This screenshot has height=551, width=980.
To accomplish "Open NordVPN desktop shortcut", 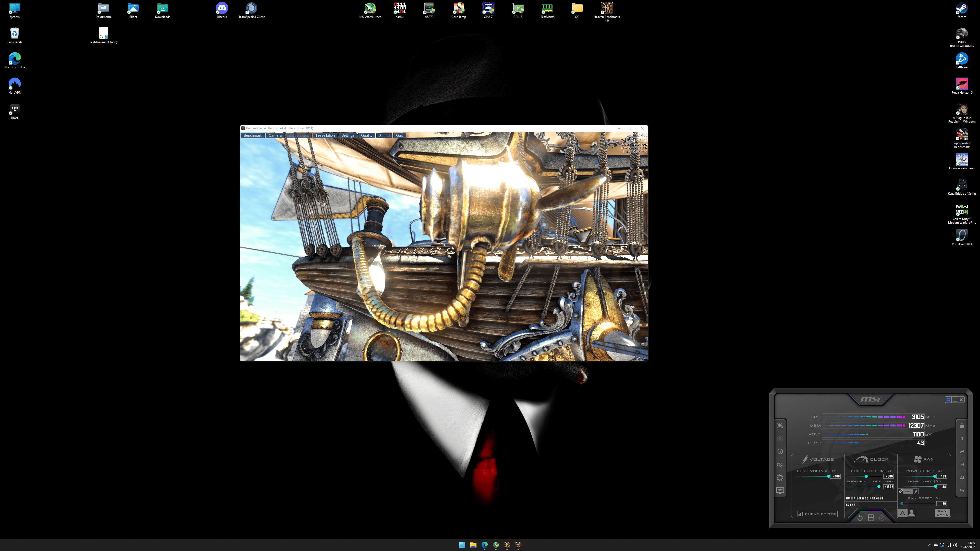I will pyautogui.click(x=15, y=86).
